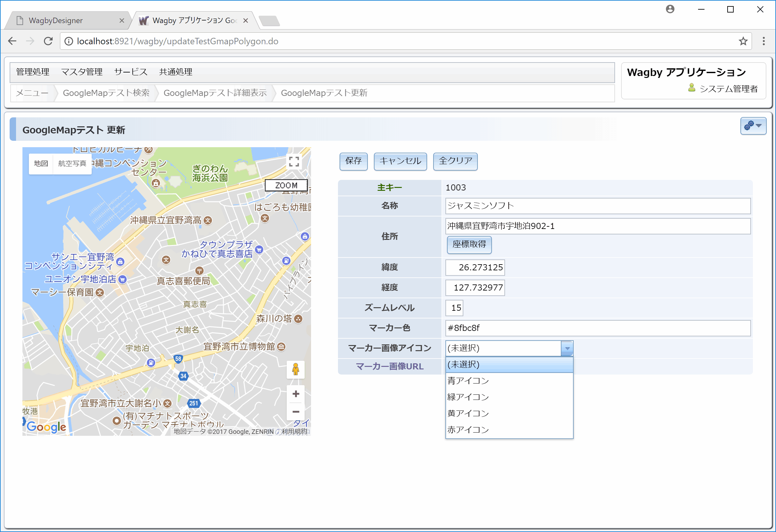Pick up Street View pegman icon
Screen dimensions: 776x532
[296, 369]
